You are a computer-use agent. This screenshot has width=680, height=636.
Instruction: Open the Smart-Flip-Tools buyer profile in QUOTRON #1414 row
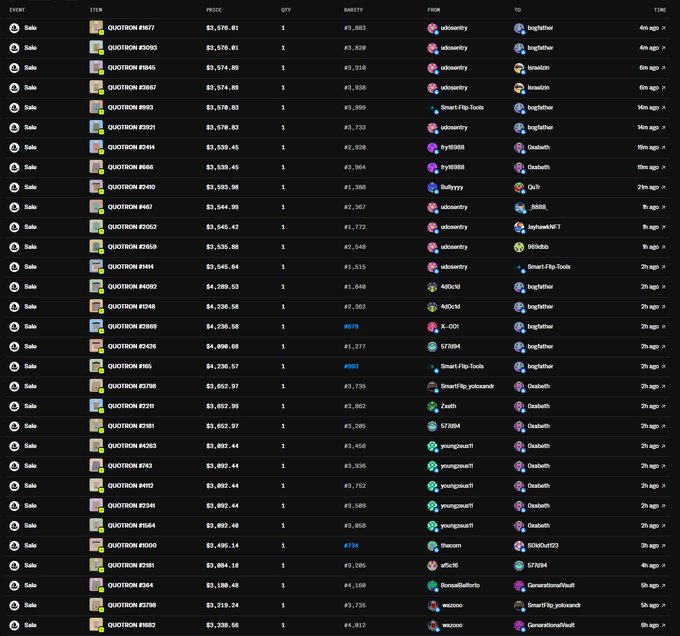pyautogui.click(x=549, y=267)
